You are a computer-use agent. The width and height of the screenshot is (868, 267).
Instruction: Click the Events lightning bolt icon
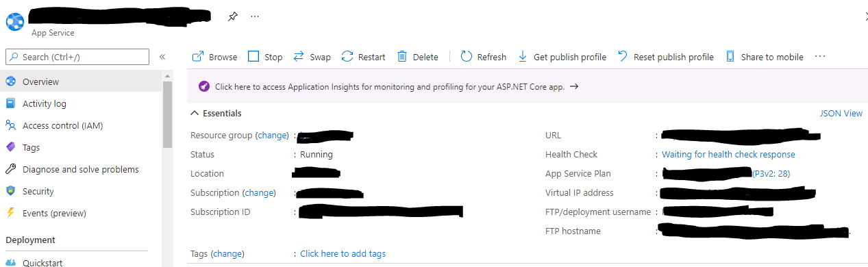(10, 213)
